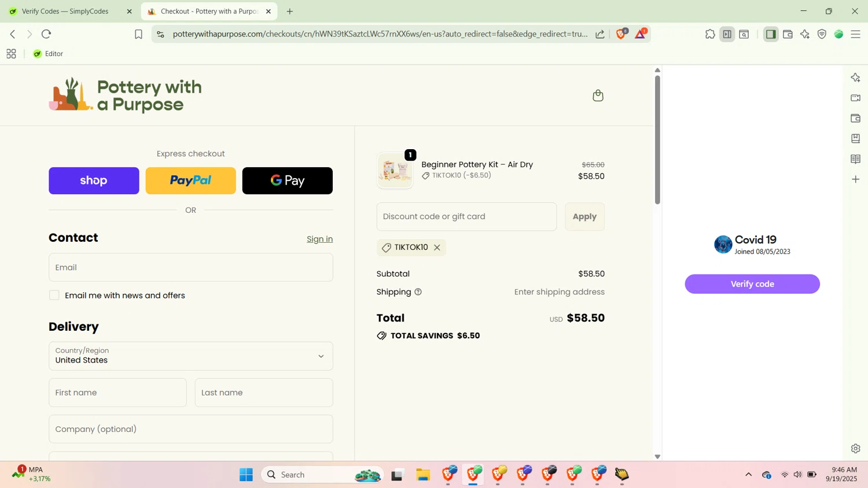Show hidden system tray icons
Image resolution: width=868 pixels, height=488 pixels.
tap(748, 475)
